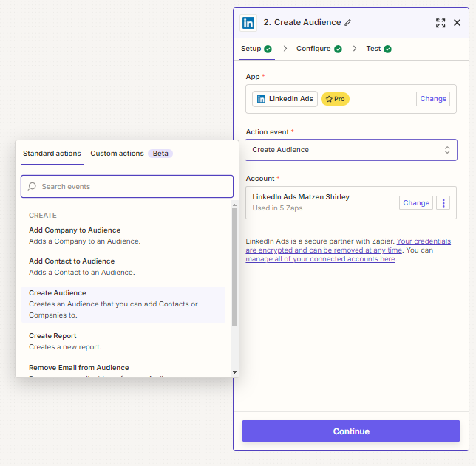The height and width of the screenshot is (466, 476).
Task: Click the chevron between Setup and Configure
Action: pyautogui.click(x=285, y=49)
